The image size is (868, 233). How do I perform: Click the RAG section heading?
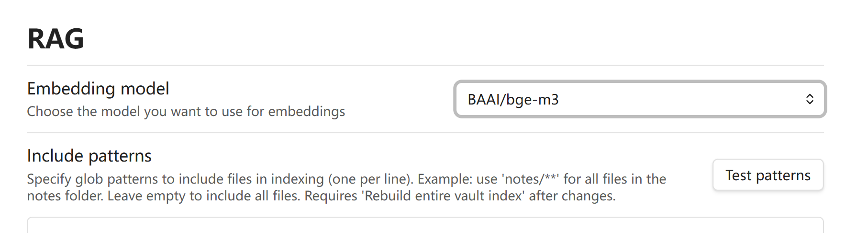click(56, 39)
